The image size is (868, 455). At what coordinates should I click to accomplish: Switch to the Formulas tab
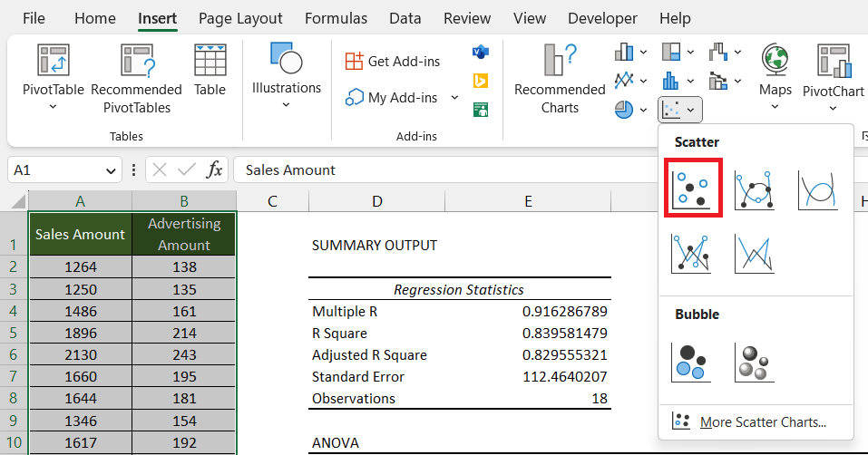[x=336, y=18]
